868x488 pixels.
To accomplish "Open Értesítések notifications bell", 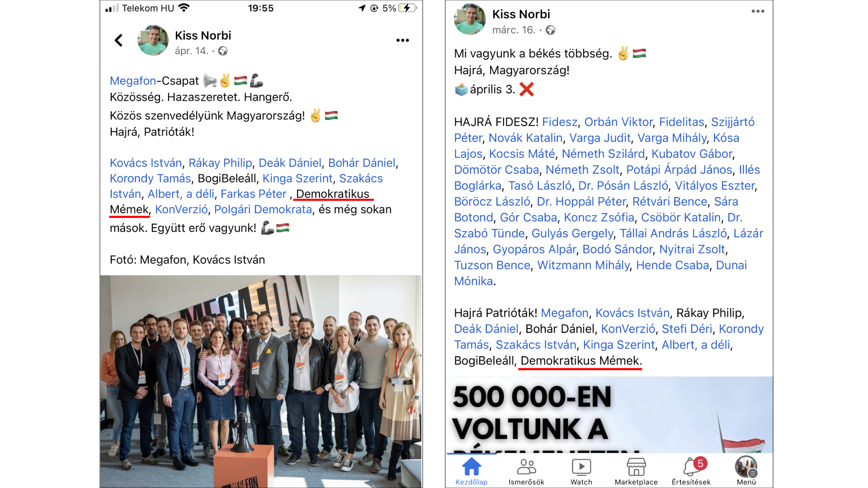I will tap(691, 471).
